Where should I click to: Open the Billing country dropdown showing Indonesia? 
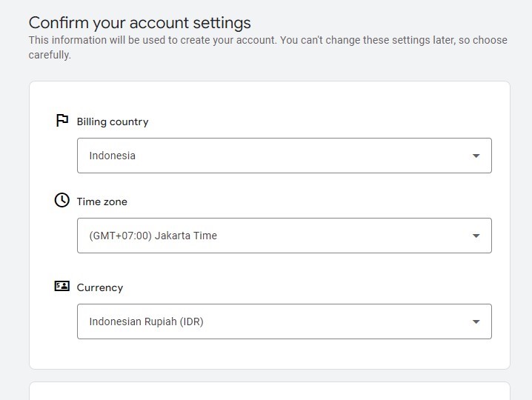(x=285, y=156)
